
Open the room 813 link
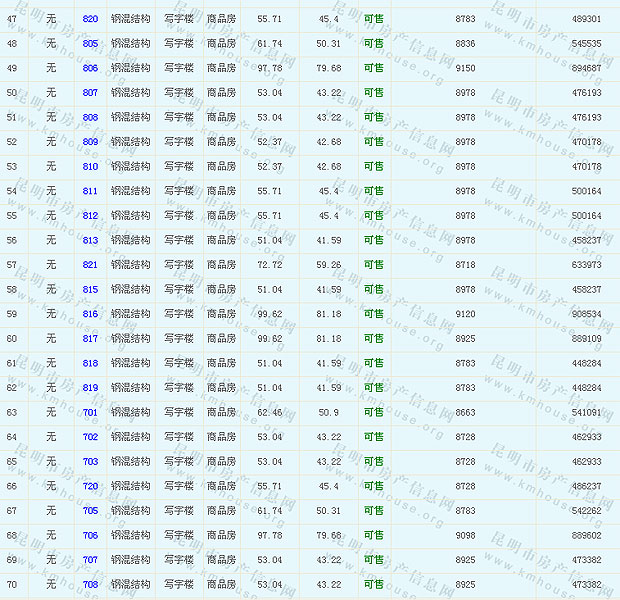(90, 240)
